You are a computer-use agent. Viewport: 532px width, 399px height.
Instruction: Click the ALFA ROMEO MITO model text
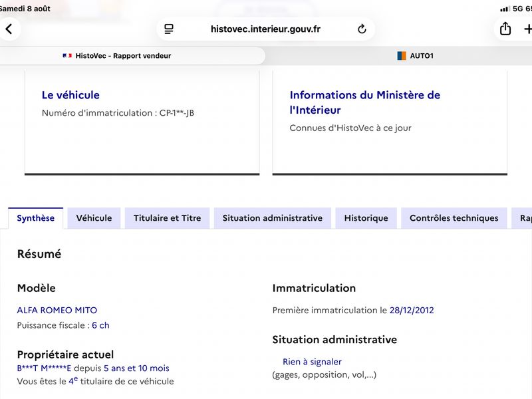[57, 310]
